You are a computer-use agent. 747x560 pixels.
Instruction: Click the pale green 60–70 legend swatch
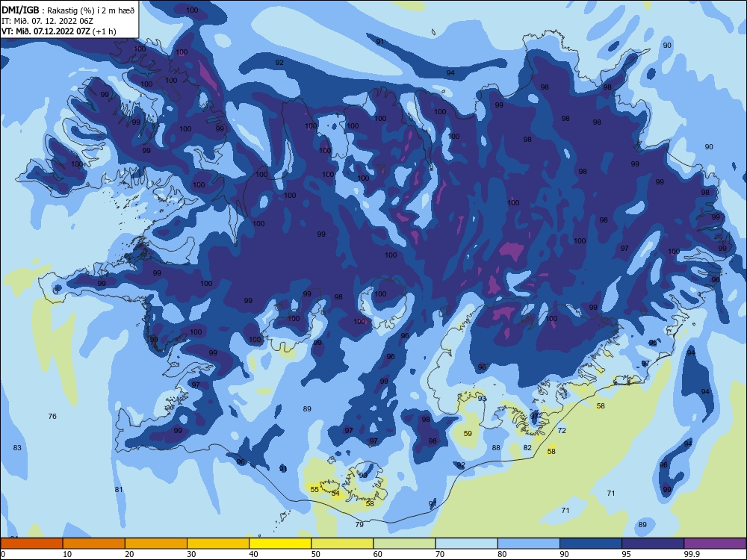pos(404,544)
